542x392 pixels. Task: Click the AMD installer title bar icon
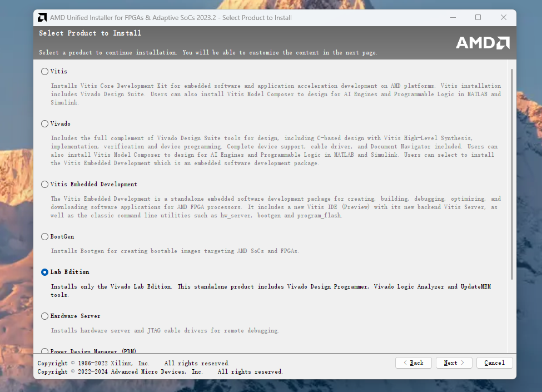click(x=42, y=17)
